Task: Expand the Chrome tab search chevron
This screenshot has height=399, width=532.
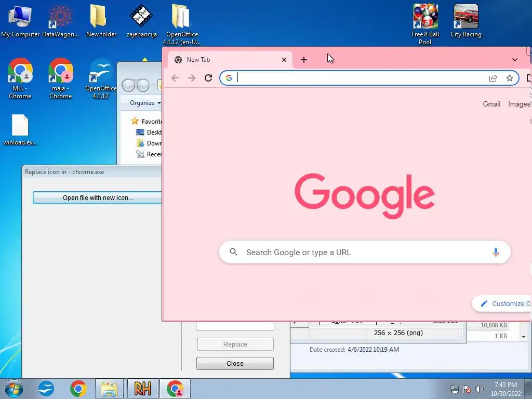Action: 515,60
